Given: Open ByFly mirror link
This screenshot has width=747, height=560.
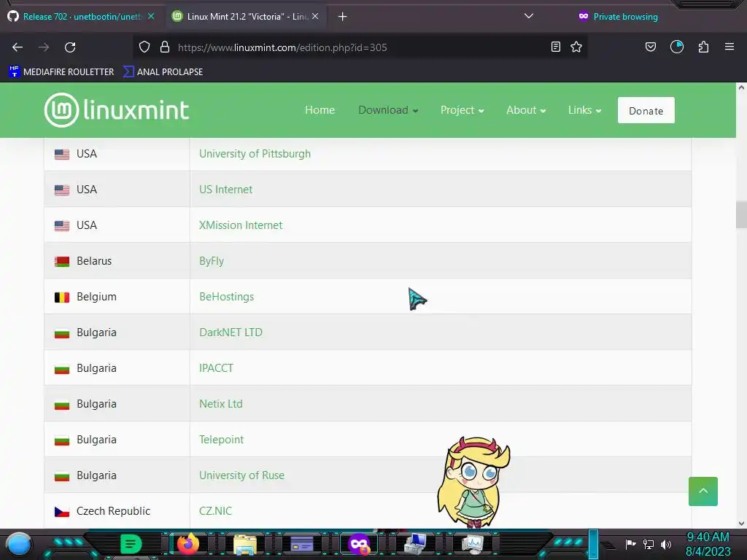Looking at the screenshot, I should [x=212, y=261].
